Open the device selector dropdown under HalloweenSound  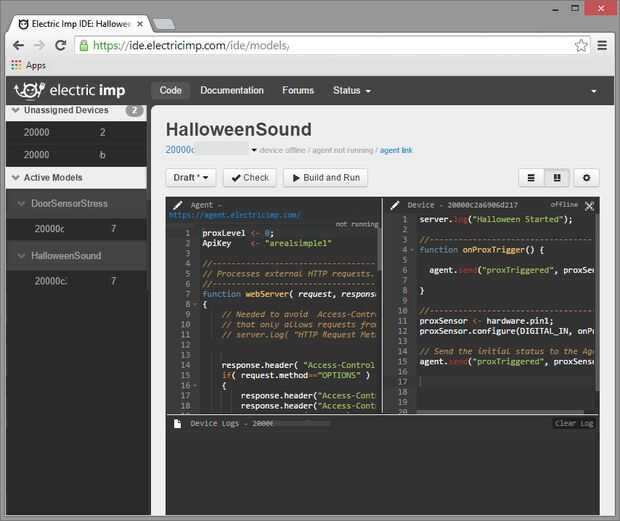point(254,150)
